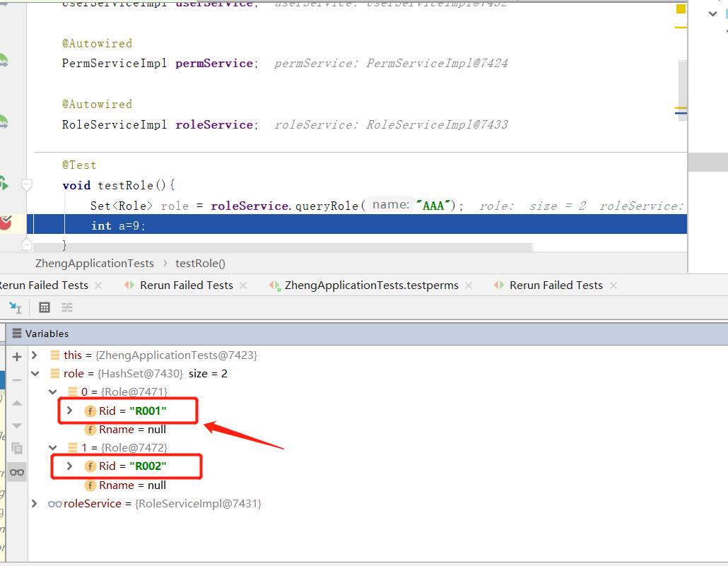Fold the testRole method with the gutter fold marker
The height and width of the screenshot is (566, 728).
[26, 185]
